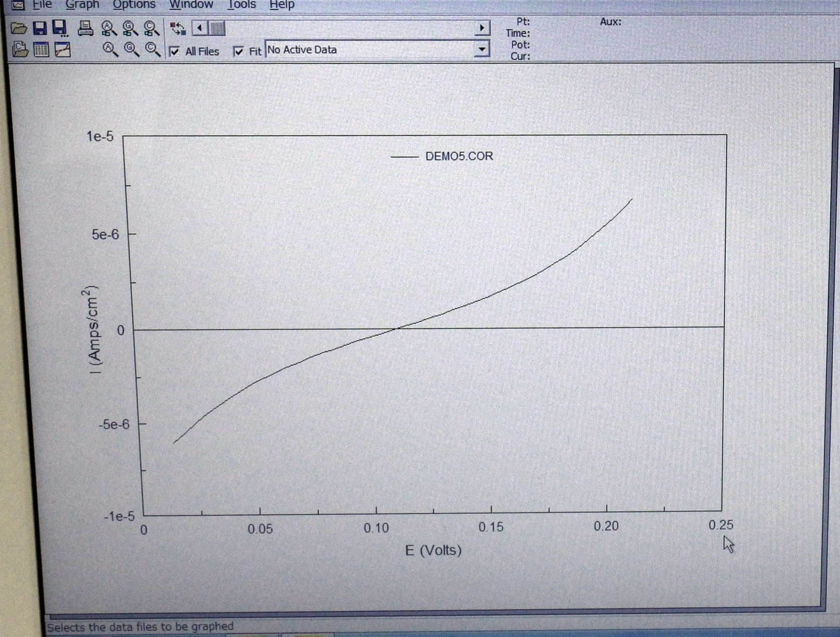Click the 0.10 x-axis label
This screenshot has width=840, height=637.
pos(377,528)
